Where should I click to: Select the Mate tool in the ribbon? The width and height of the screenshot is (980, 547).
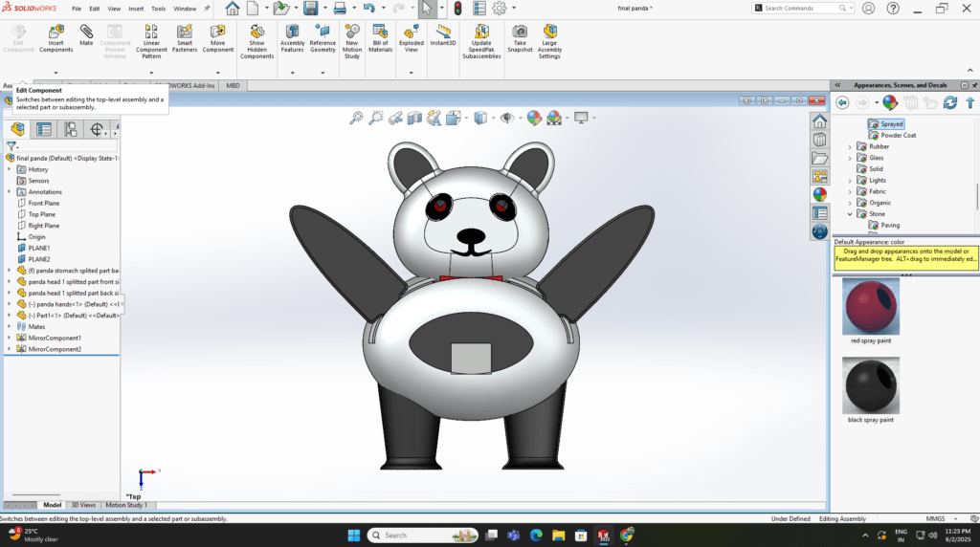(x=86, y=36)
